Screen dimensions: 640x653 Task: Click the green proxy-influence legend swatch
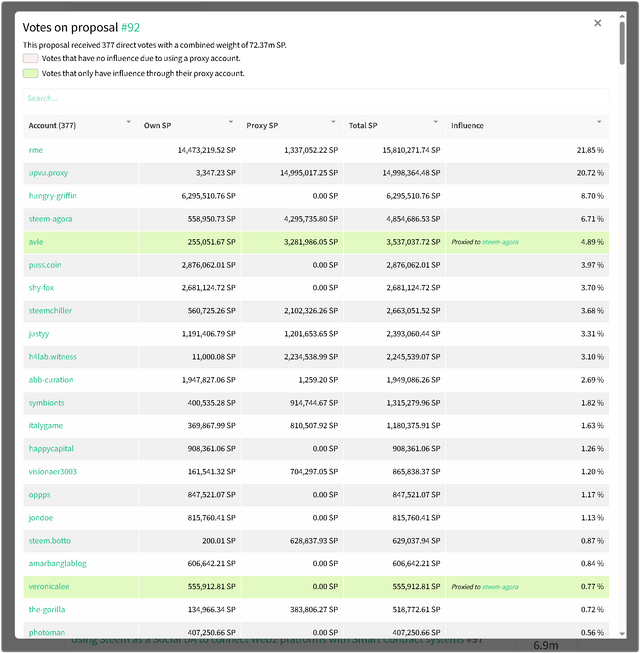pyautogui.click(x=31, y=73)
